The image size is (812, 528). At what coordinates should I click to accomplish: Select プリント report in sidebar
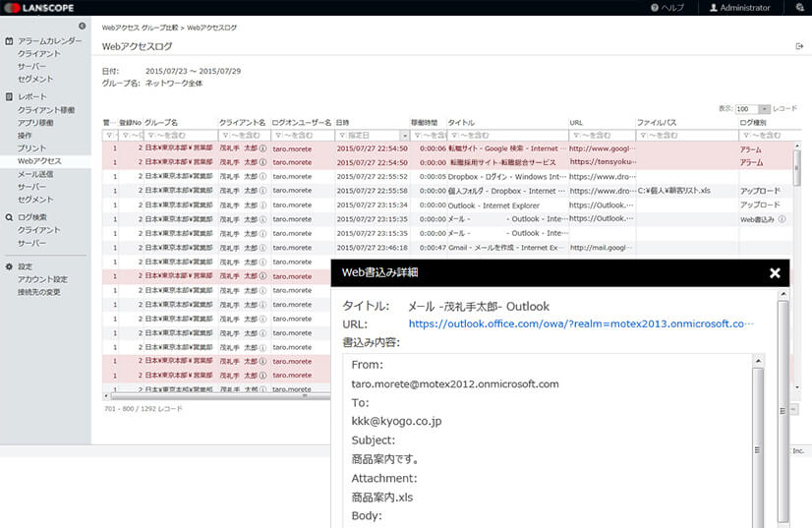coord(31,148)
